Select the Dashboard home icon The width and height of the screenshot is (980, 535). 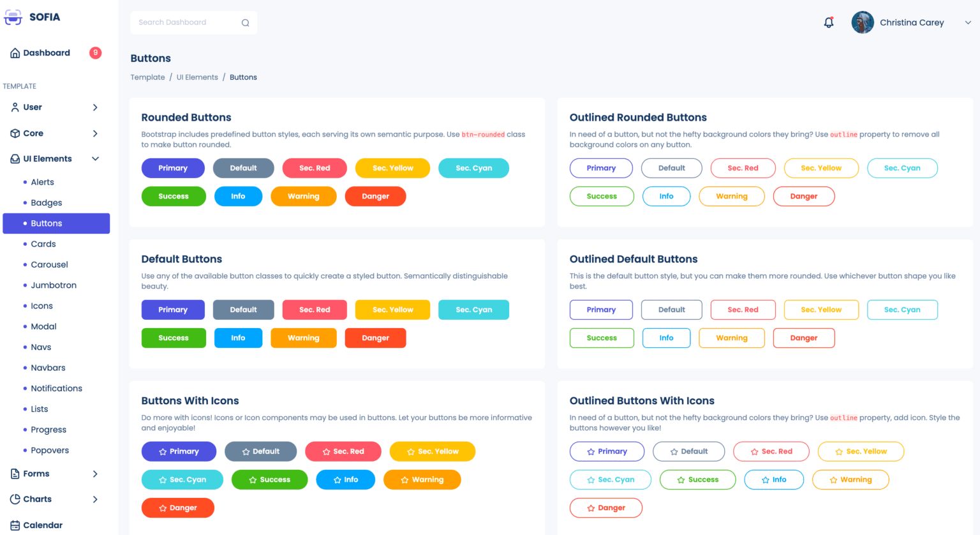pos(16,52)
